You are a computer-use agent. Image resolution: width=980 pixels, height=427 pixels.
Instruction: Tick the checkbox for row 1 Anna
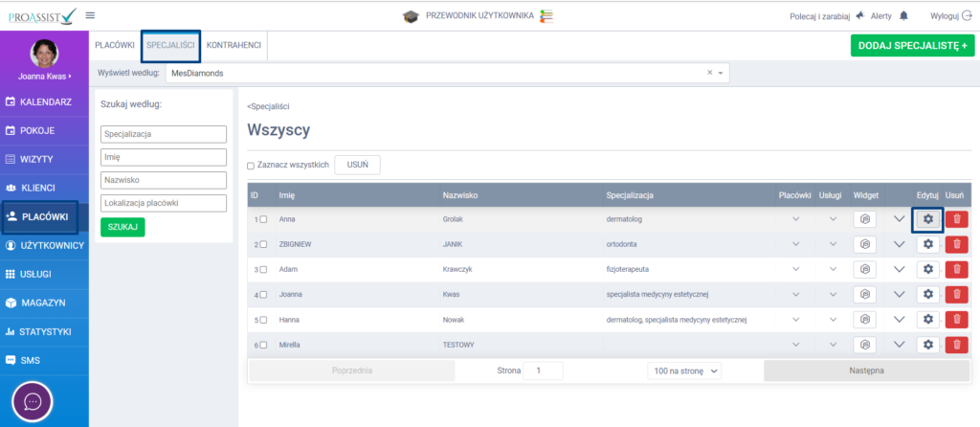click(x=263, y=219)
